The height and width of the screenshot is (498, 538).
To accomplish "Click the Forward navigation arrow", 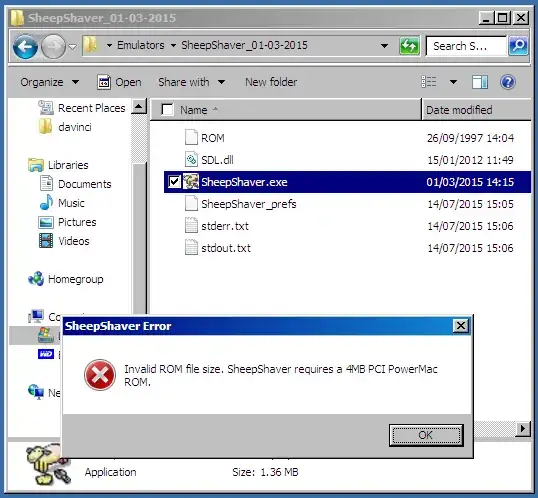I will pos(53,46).
